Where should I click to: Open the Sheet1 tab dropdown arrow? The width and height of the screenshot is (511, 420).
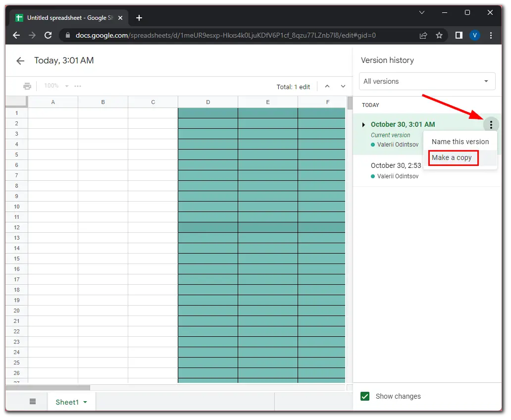[x=85, y=402]
